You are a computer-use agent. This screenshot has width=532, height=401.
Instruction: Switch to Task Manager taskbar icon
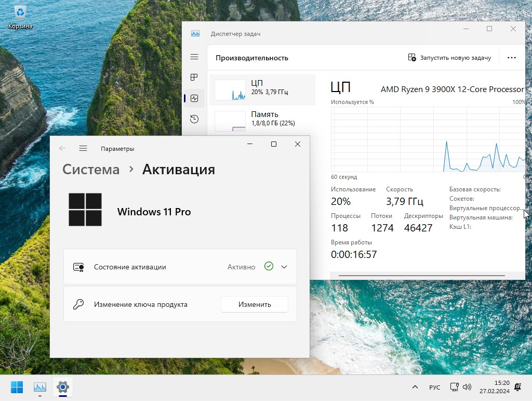pos(40,387)
